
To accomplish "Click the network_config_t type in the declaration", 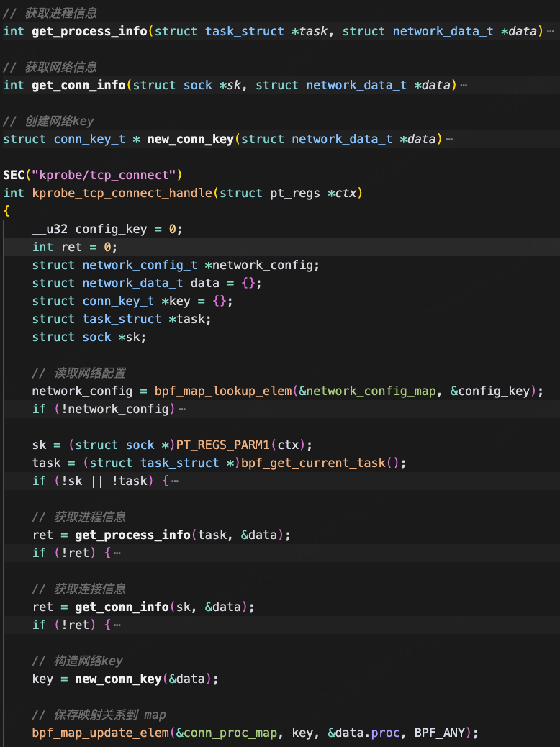I will click(x=140, y=266).
